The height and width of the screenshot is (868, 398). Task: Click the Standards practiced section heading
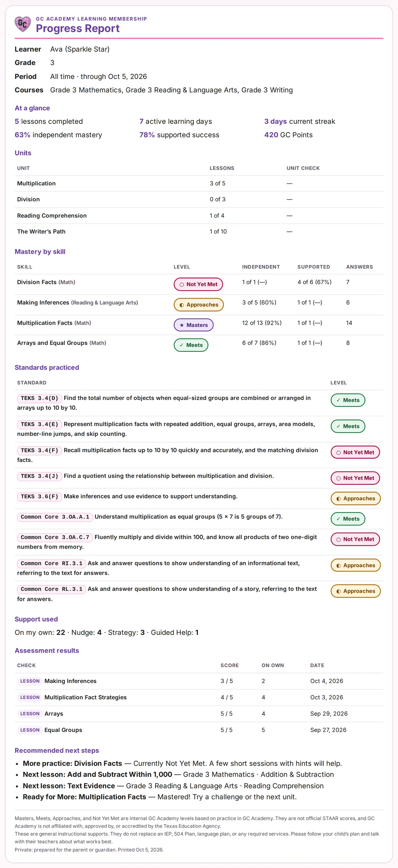click(x=47, y=367)
